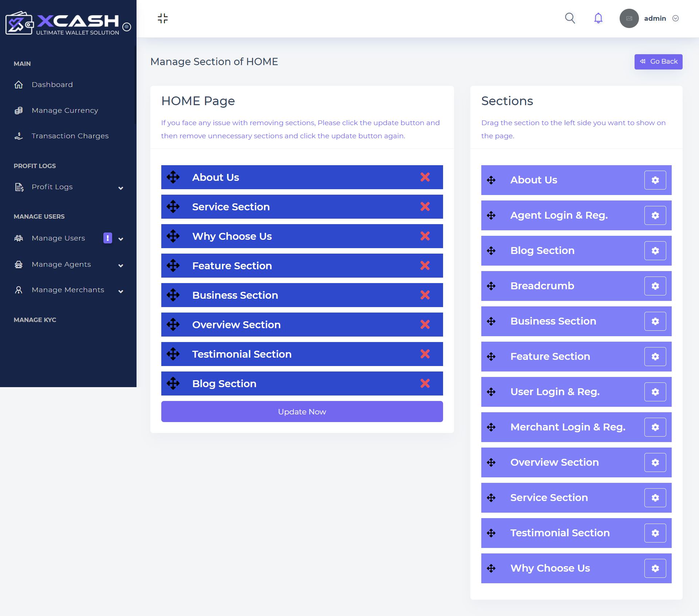Viewport: 699px width, 616px height.
Task: Click move handle on Merchant Login & Reg.
Action: tap(491, 427)
